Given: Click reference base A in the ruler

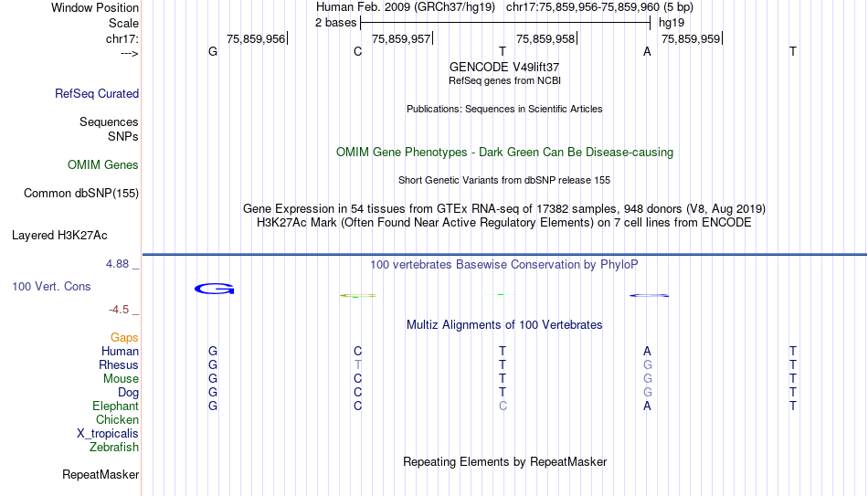Looking at the screenshot, I should tap(647, 51).
